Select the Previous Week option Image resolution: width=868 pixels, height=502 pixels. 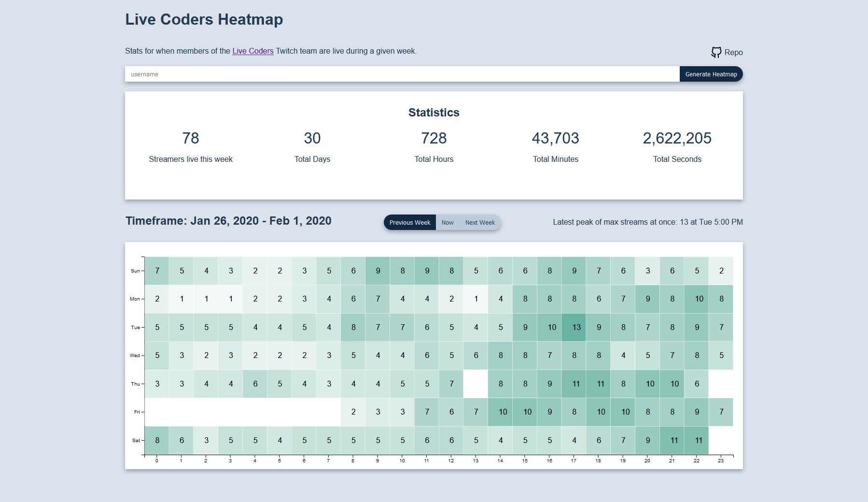[409, 222]
